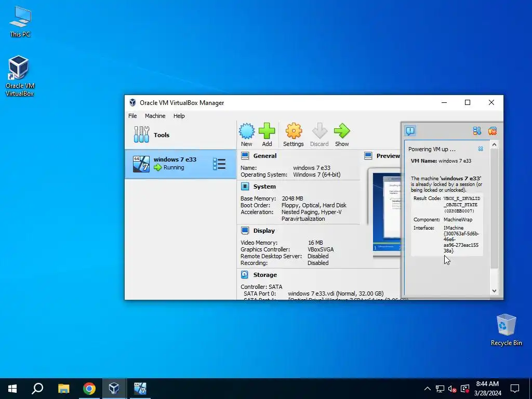Click the General section monitor icon
Image resolution: width=532 pixels, height=399 pixels.
(245, 156)
